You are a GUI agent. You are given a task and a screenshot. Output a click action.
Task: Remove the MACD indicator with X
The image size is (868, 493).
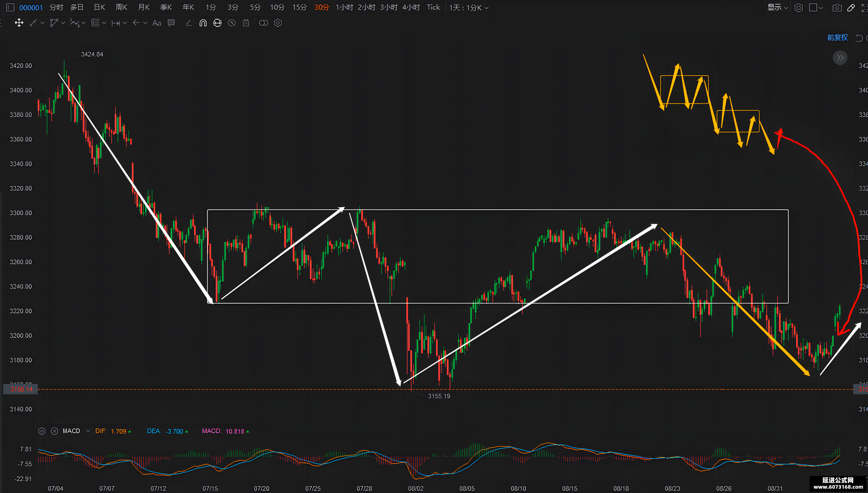pos(54,431)
